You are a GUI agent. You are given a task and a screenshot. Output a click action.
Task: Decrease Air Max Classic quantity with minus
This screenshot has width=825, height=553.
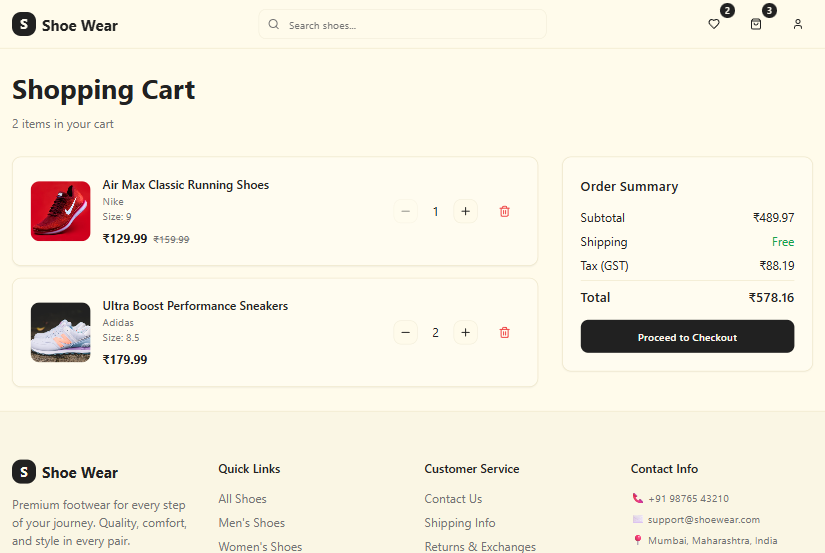pos(405,211)
